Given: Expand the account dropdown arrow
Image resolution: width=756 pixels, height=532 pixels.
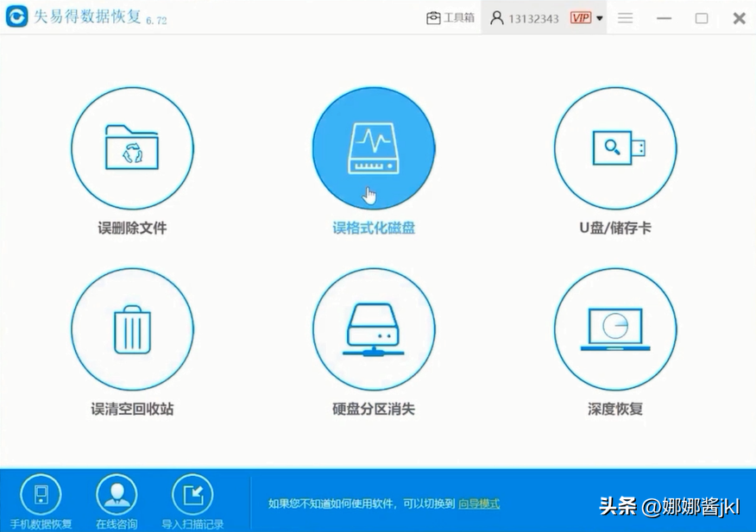Looking at the screenshot, I should coord(599,18).
